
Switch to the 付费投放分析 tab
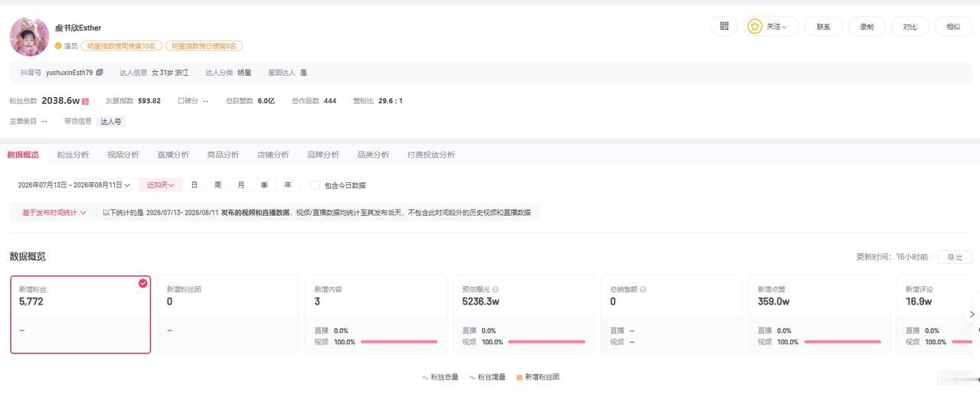(431, 155)
